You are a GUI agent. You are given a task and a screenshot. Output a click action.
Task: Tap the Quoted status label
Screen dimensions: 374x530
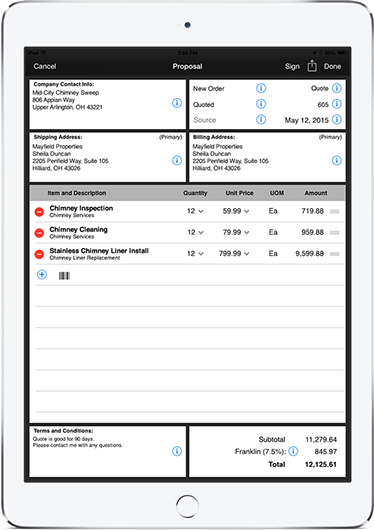pos(204,105)
